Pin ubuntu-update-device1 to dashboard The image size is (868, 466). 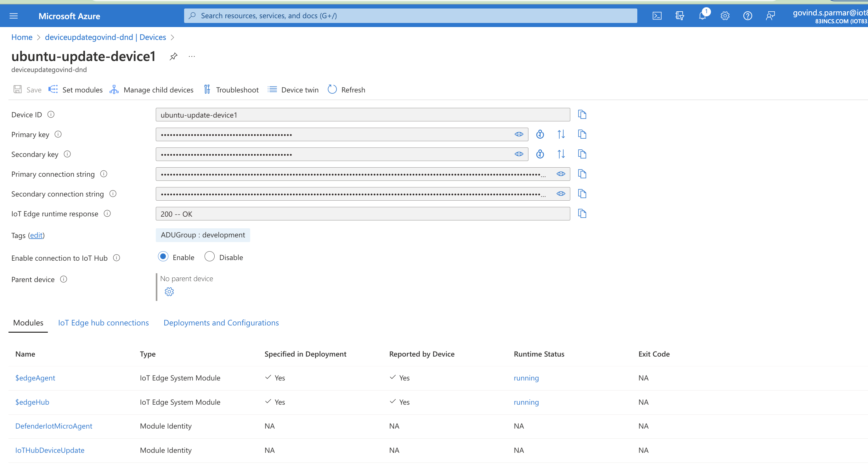click(173, 56)
